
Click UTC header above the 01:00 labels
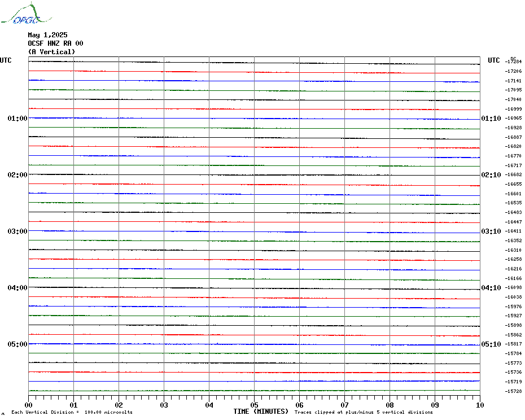tap(6, 60)
